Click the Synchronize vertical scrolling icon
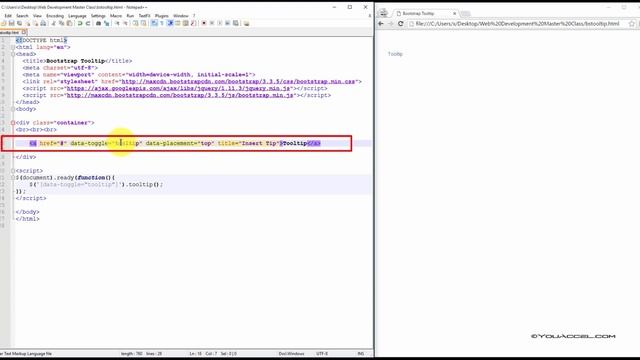Image resolution: width=640 pixels, height=360 pixels. pyautogui.click(x=135, y=23)
